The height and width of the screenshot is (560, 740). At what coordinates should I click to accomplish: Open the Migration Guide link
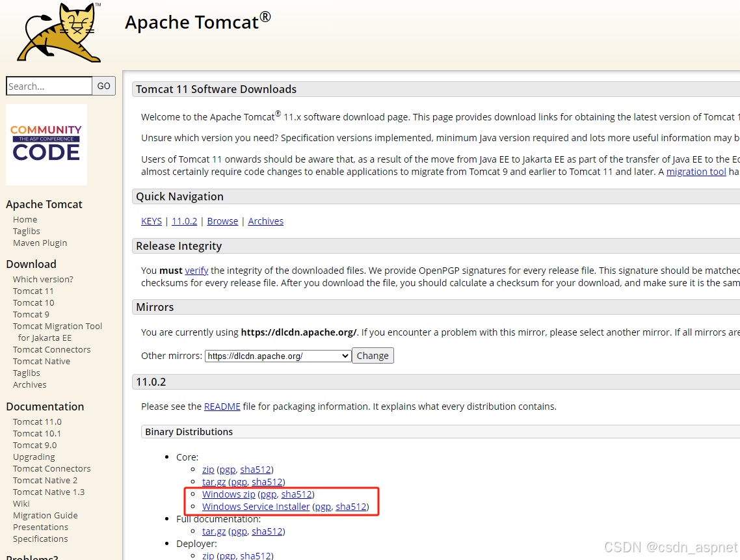pyautogui.click(x=46, y=516)
